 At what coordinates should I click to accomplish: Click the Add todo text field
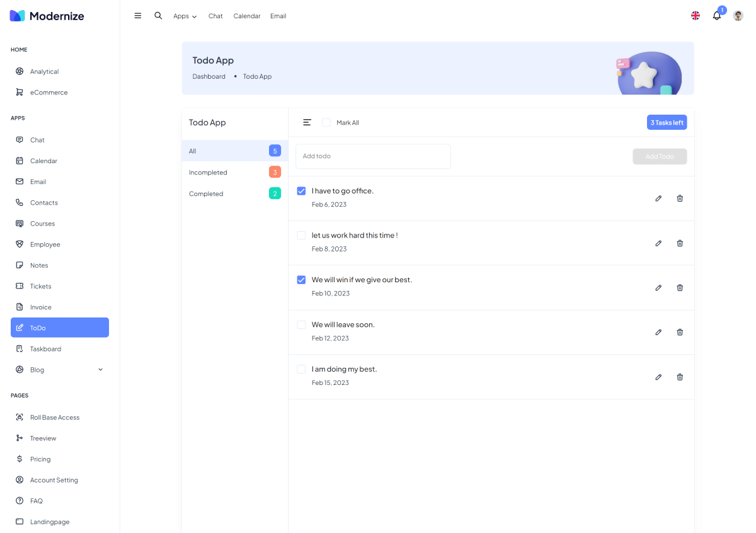[373, 156]
